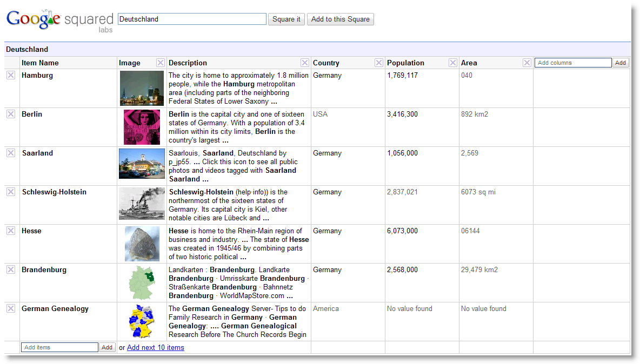This screenshot has width=640, height=364.
Task: Click the population value 2,837,021
Action: [x=403, y=192]
